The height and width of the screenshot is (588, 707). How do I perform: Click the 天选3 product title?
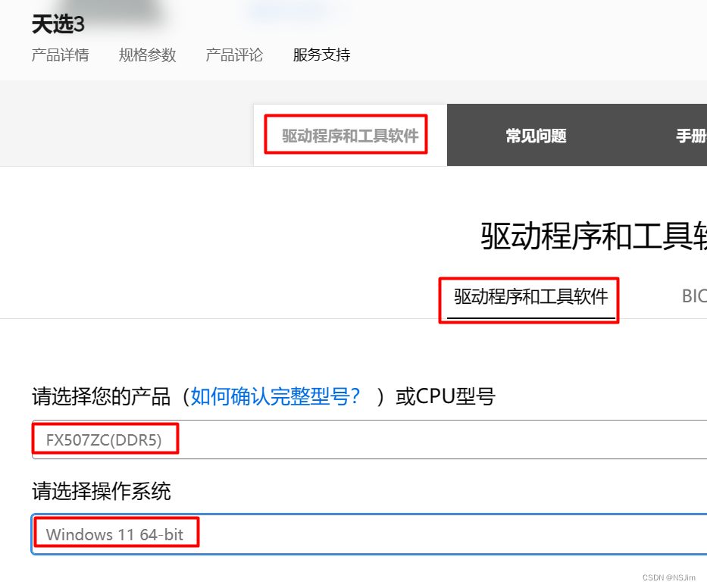pyautogui.click(x=58, y=24)
